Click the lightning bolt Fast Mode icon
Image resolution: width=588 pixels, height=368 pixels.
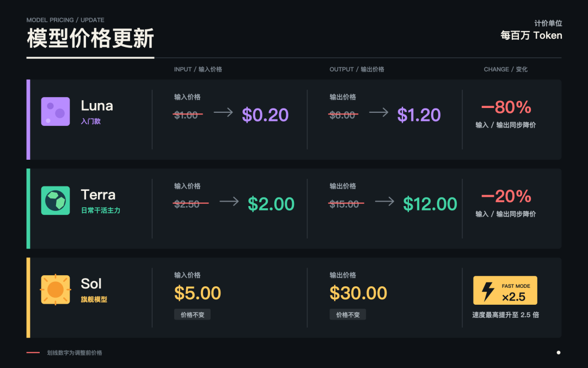click(488, 291)
